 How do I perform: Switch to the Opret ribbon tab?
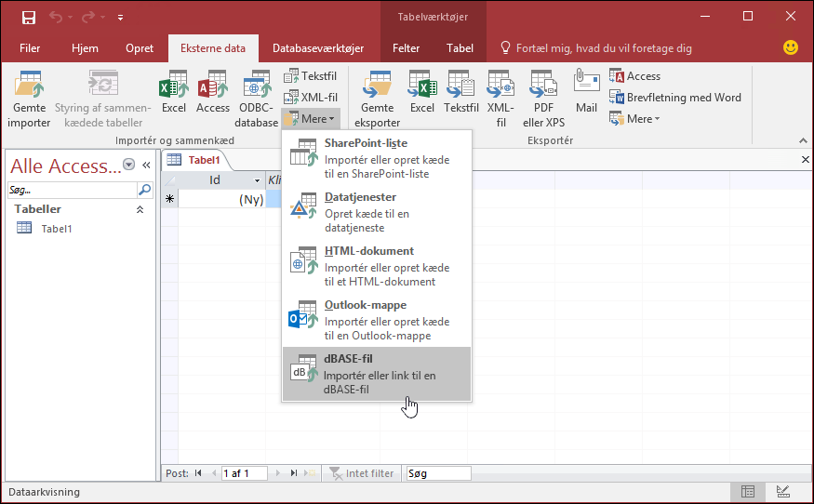140,48
